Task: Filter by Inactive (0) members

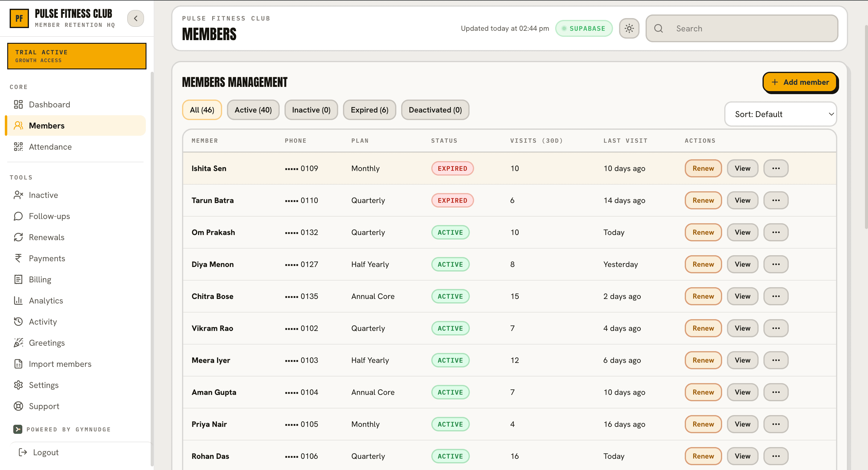Action: [311, 110]
